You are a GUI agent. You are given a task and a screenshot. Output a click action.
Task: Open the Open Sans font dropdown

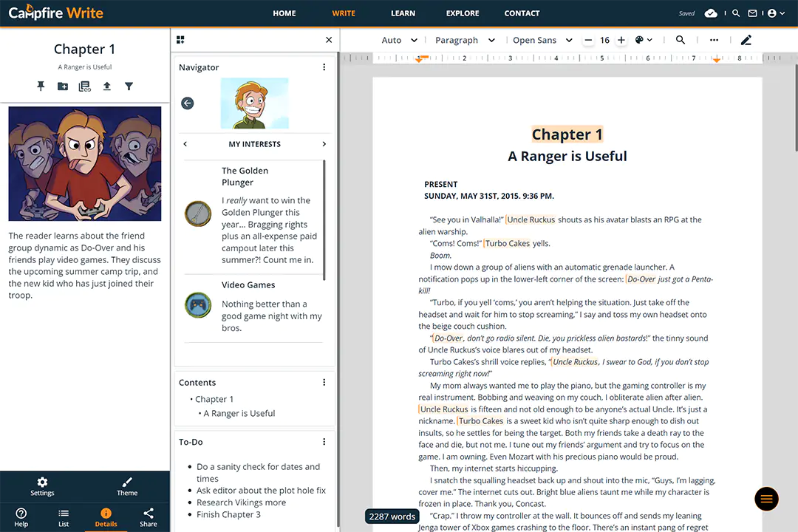point(542,40)
